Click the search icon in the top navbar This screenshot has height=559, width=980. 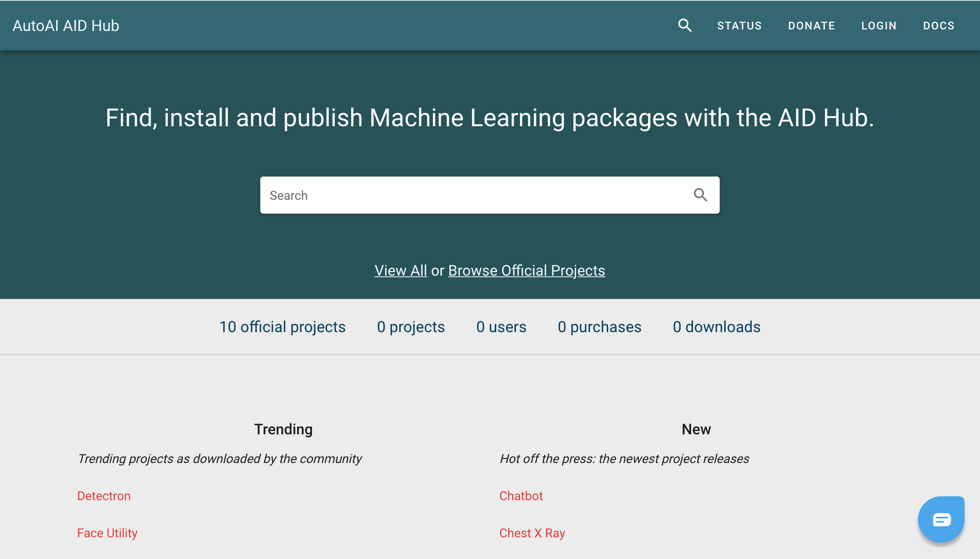tap(685, 26)
